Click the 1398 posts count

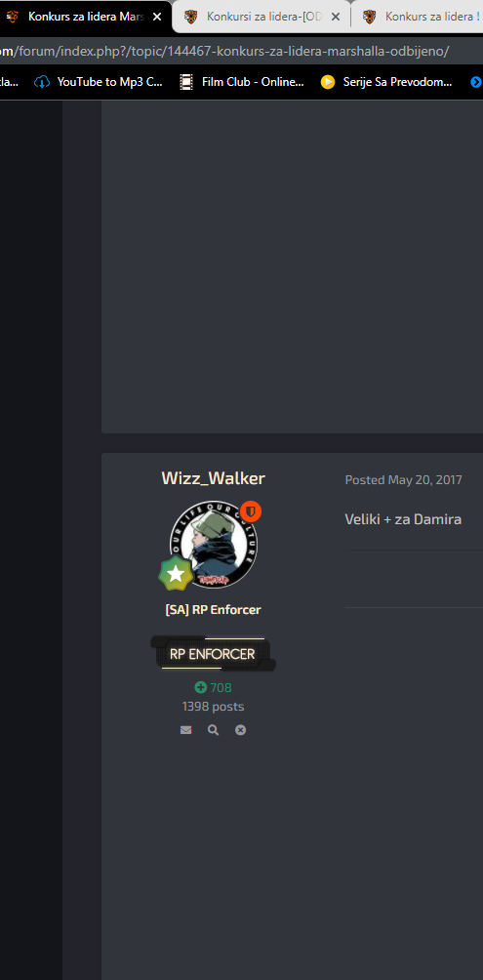213,707
